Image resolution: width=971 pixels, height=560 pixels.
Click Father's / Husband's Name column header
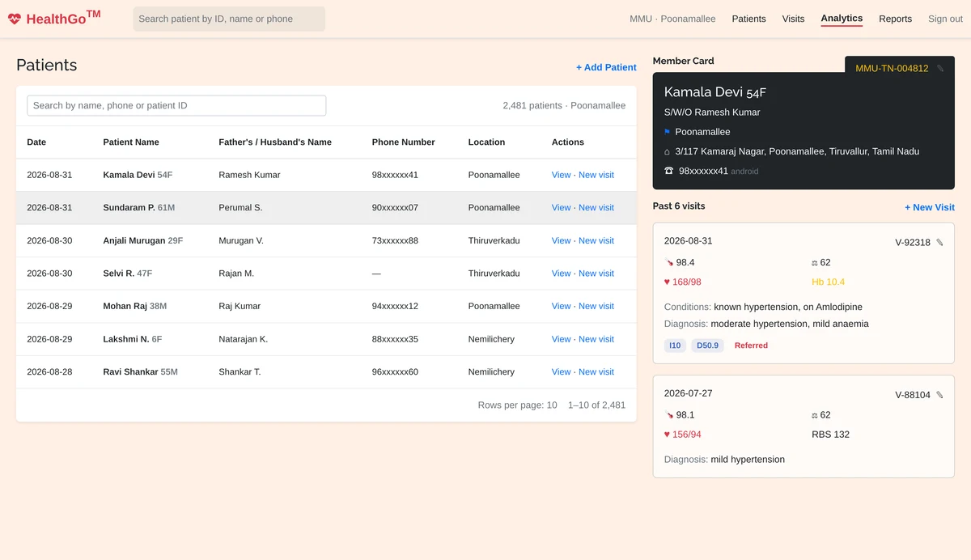coord(275,142)
